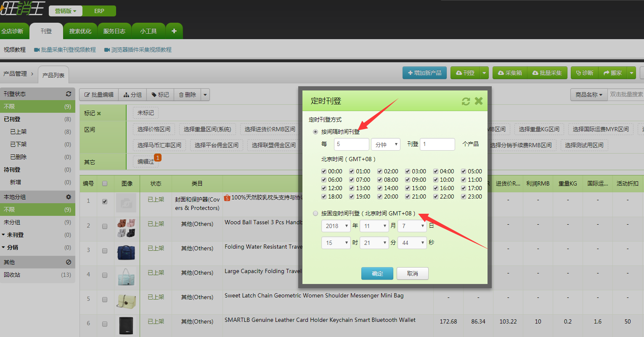Click the refresh icon in 定时刊登 dialog
The width and height of the screenshot is (644, 337).
(466, 101)
